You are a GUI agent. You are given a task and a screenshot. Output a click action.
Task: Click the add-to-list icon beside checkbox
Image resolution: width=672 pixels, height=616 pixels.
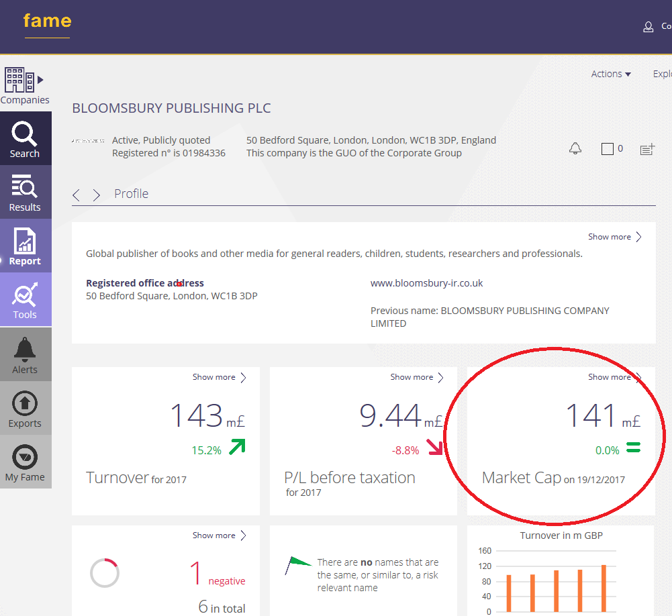tap(647, 149)
